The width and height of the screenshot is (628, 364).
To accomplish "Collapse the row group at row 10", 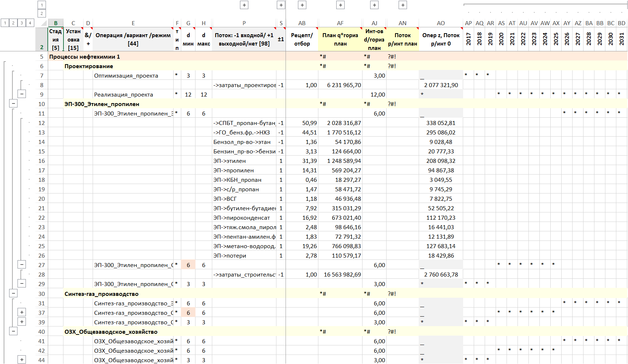I will [13, 103].
